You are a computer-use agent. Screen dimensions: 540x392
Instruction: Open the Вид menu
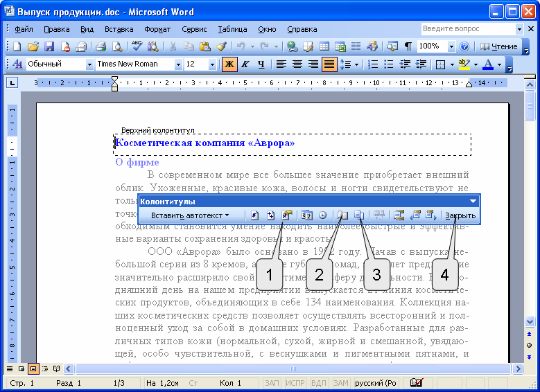pos(87,29)
